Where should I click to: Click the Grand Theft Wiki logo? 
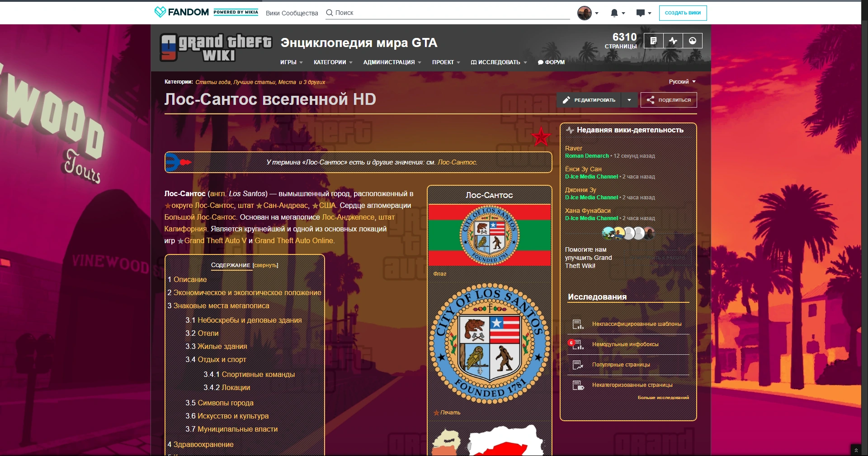[x=216, y=47]
